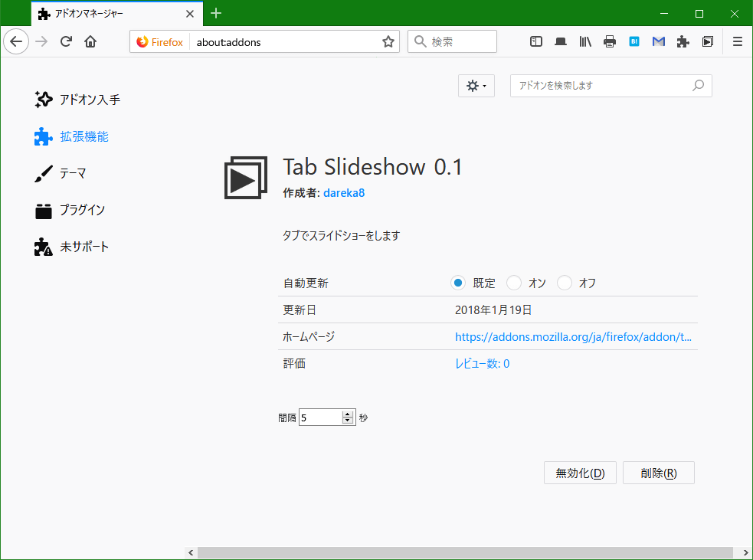
Task: Open テーマ category in sidebar
Action: [61, 173]
